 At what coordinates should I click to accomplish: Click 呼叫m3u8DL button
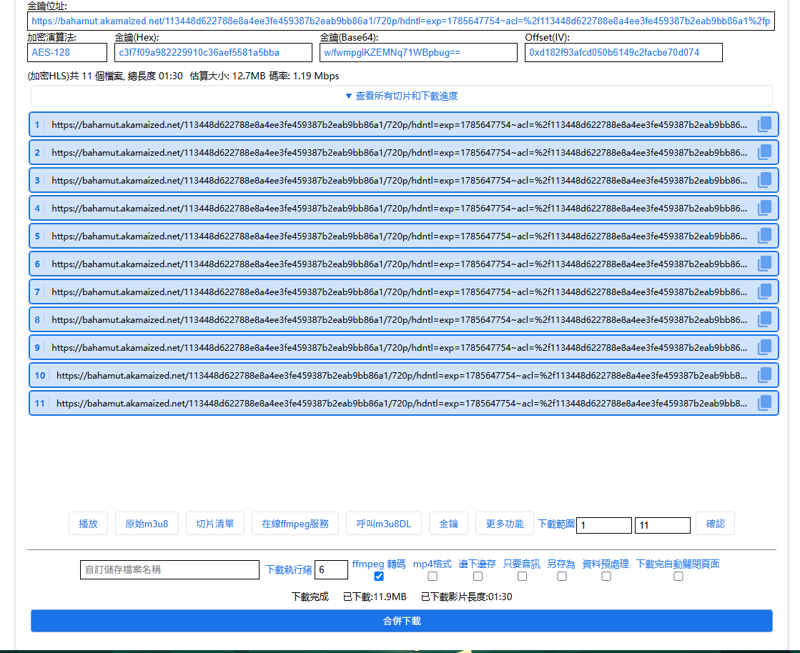[x=384, y=523]
